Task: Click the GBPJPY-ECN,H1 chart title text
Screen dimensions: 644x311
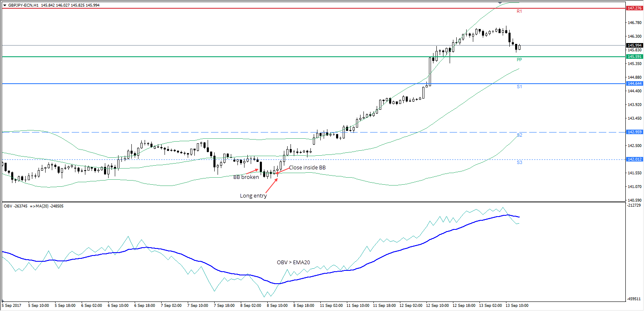Action: click(x=24, y=5)
